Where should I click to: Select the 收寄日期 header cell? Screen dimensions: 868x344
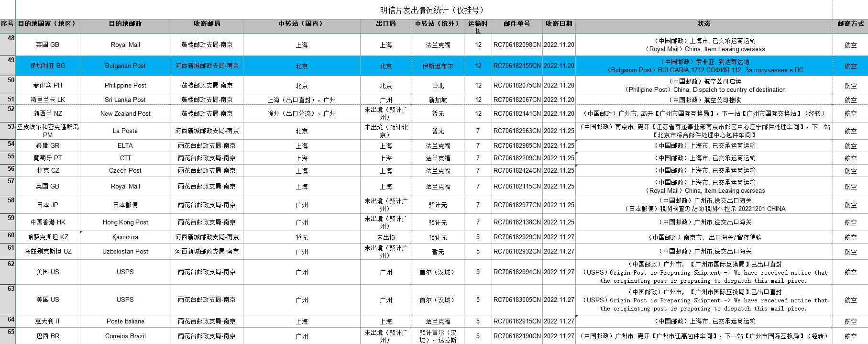point(559,24)
